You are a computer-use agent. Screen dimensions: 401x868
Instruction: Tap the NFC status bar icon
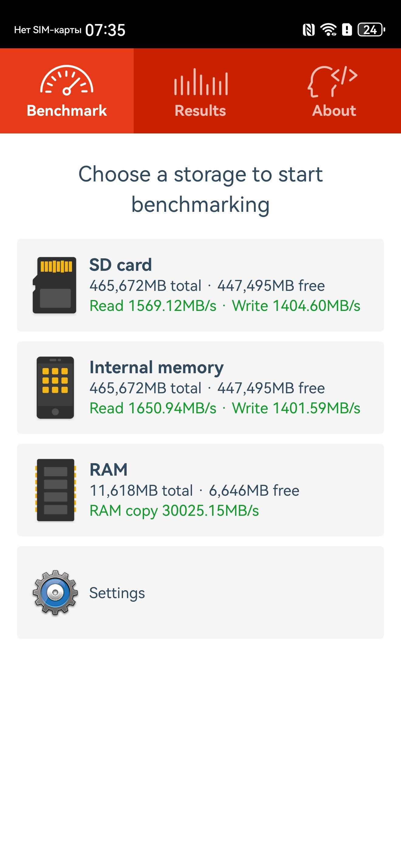click(308, 30)
